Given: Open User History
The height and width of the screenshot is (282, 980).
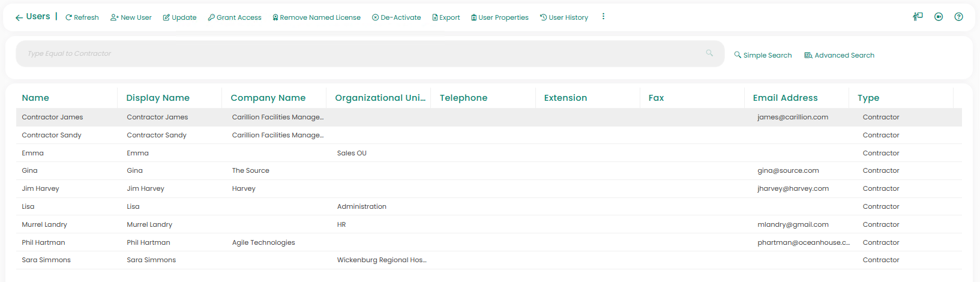Looking at the screenshot, I should (564, 17).
